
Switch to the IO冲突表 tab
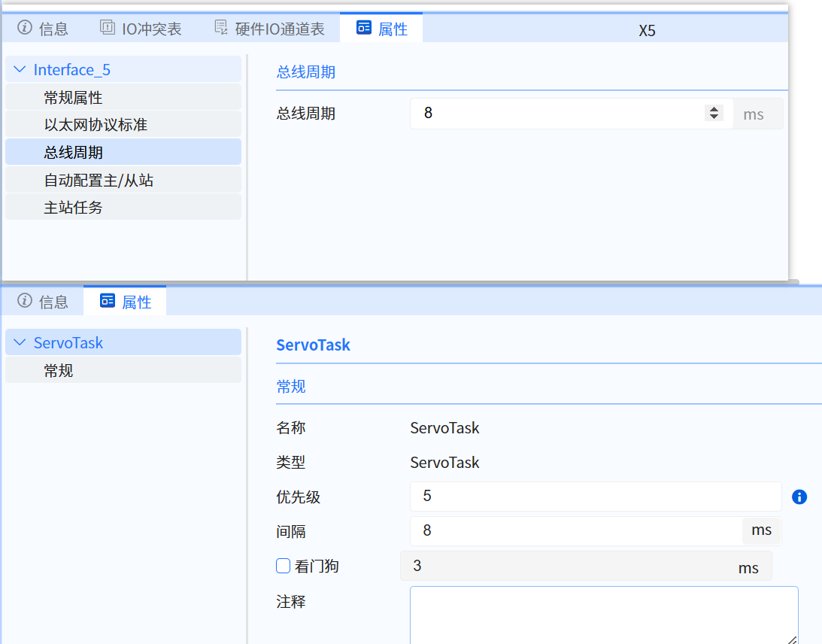pos(151,29)
